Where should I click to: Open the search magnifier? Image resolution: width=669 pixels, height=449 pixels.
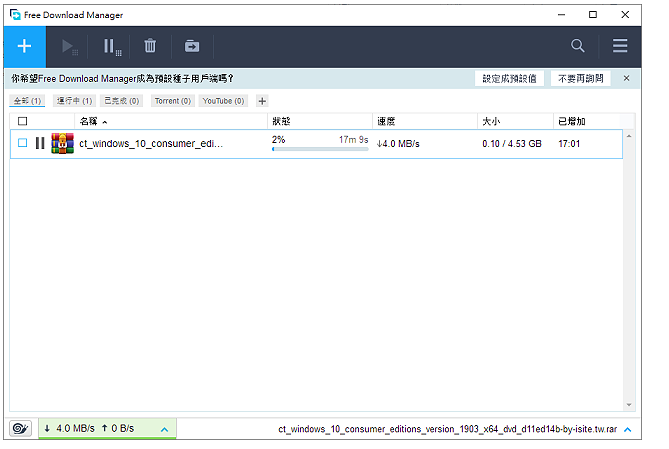pos(578,46)
